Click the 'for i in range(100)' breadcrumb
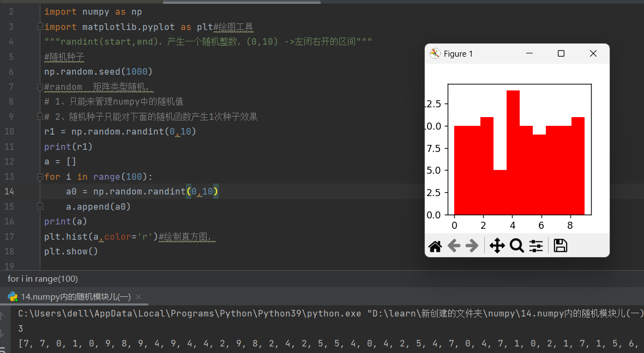 click(x=43, y=279)
